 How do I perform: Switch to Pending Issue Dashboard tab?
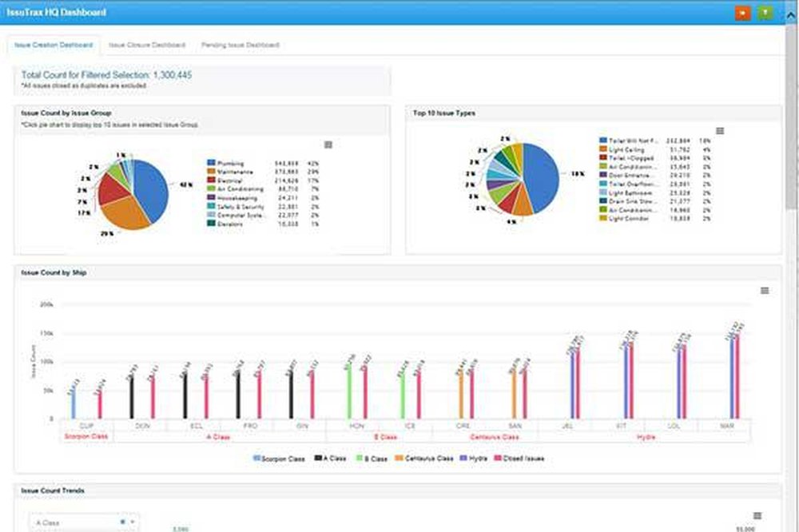[240, 45]
